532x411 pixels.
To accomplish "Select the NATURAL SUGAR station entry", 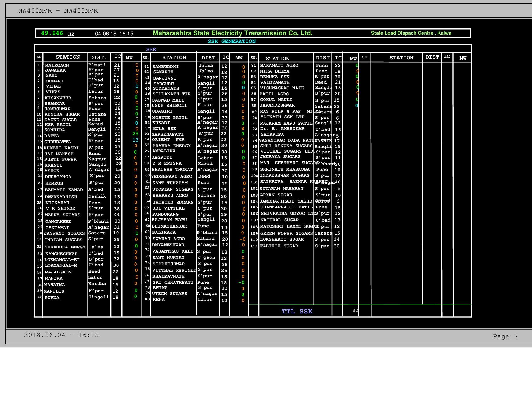I will [x=279, y=220].
